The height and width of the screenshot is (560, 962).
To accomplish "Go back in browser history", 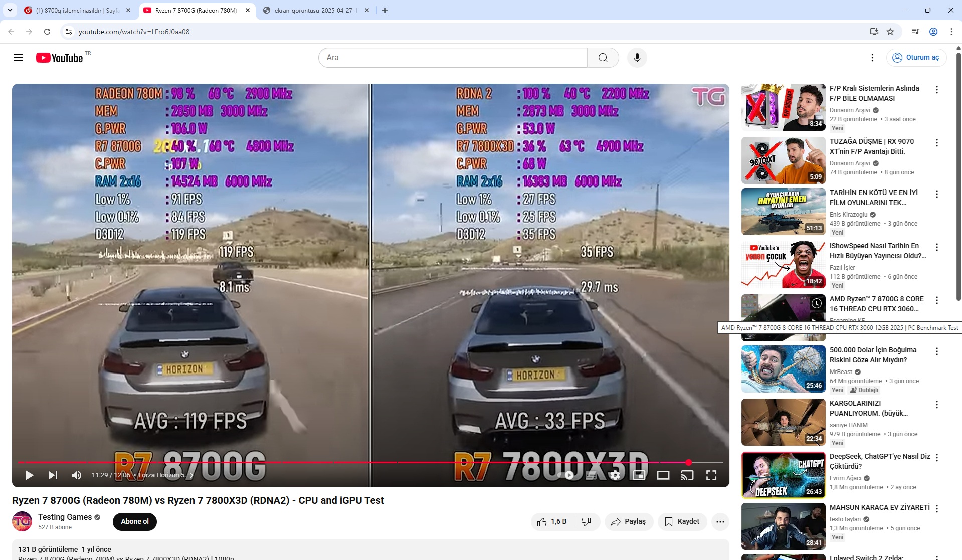I will click(x=11, y=32).
